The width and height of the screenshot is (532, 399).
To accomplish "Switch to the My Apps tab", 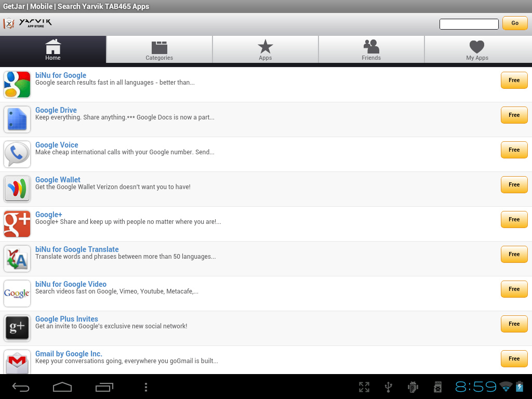I will click(477, 49).
